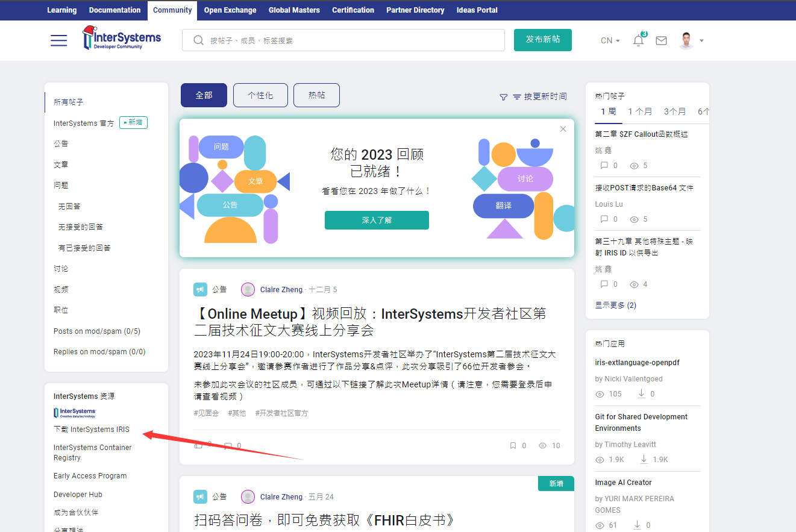Click the #开发者社区官方 tag
Image resolution: width=796 pixels, height=532 pixels.
coord(281,413)
